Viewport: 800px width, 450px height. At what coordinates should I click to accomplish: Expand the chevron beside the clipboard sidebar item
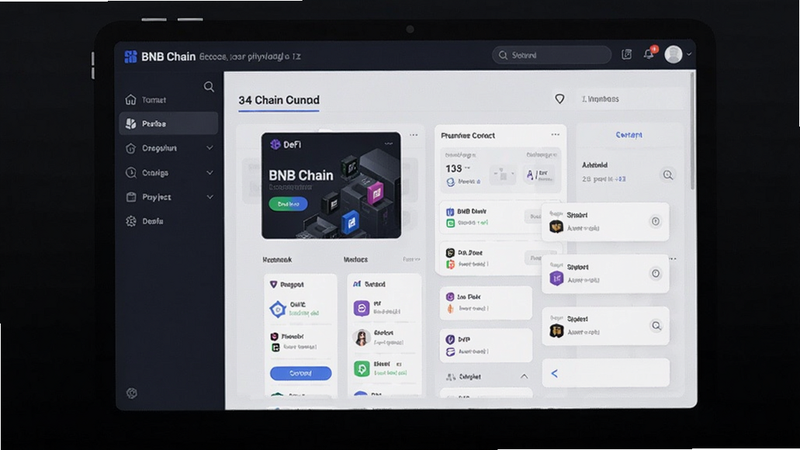pyautogui.click(x=210, y=197)
